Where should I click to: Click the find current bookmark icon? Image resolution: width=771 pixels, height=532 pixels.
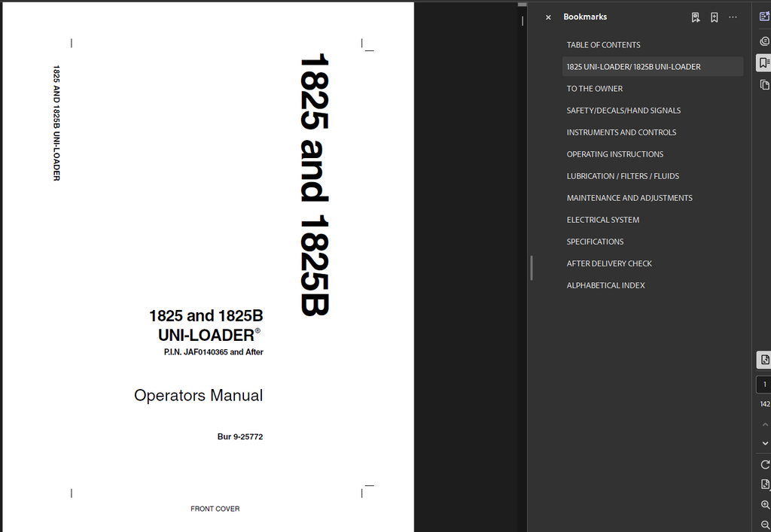pyautogui.click(x=695, y=18)
